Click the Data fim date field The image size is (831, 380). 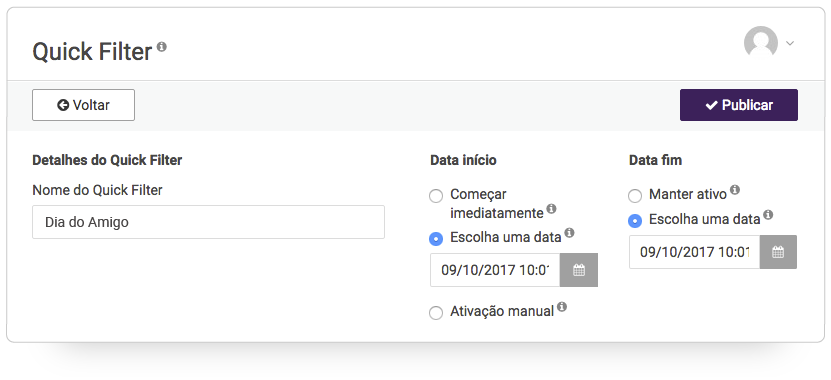[x=694, y=252]
